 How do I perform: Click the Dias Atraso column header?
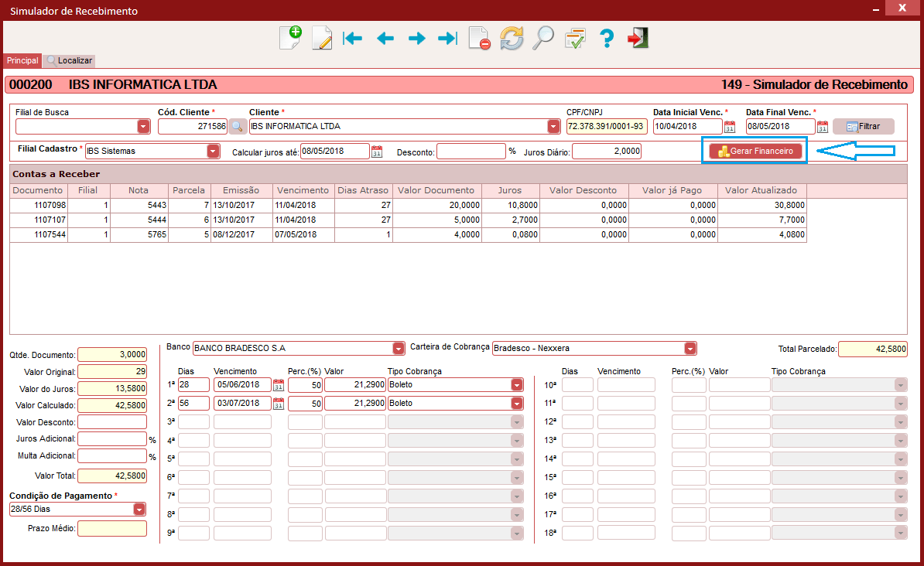(x=363, y=191)
